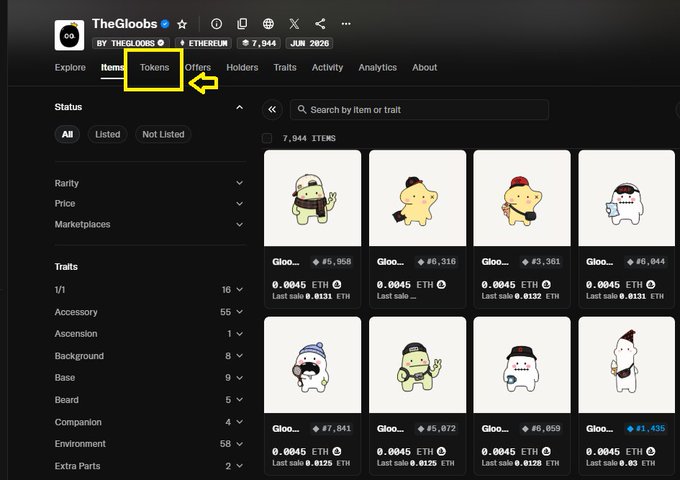Open the Gloob #1,435 image
The image size is (680, 480).
[627, 365]
